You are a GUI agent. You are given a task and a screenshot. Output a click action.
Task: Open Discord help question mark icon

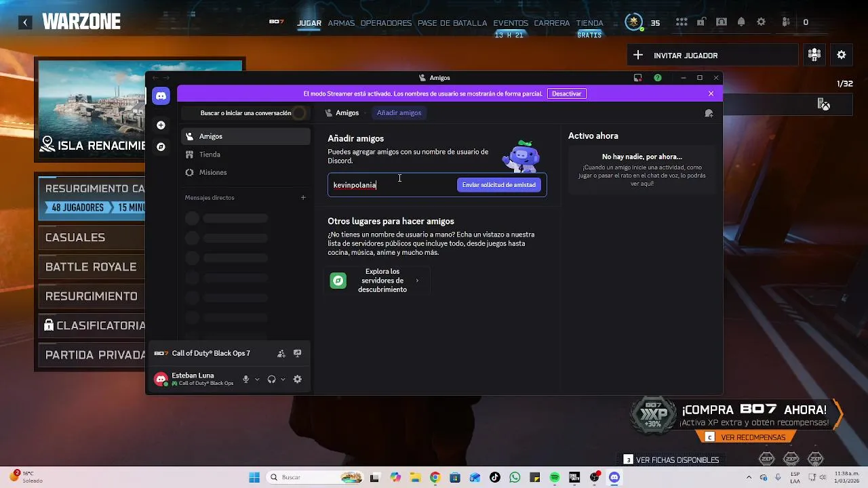658,78
